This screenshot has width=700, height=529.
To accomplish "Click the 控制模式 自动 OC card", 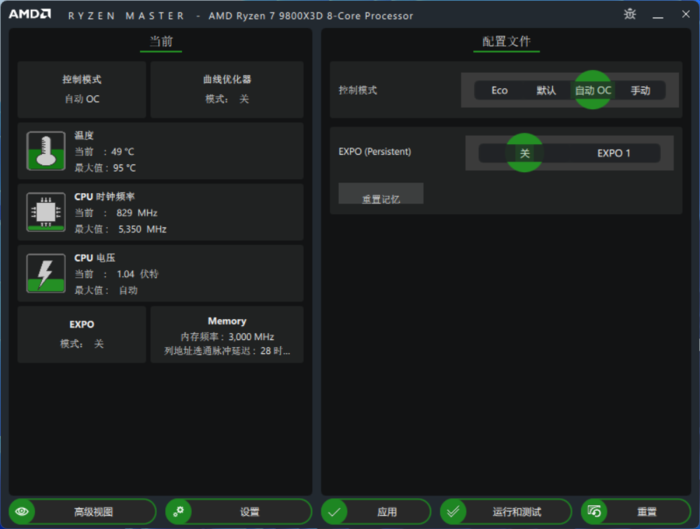I will pyautogui.click(x=82, y=89).
